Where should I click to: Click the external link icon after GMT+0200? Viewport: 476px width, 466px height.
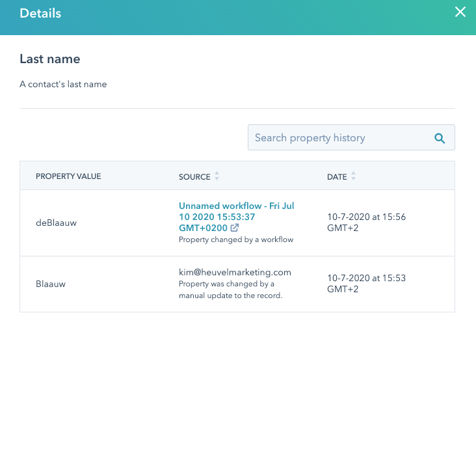(235, 228)
